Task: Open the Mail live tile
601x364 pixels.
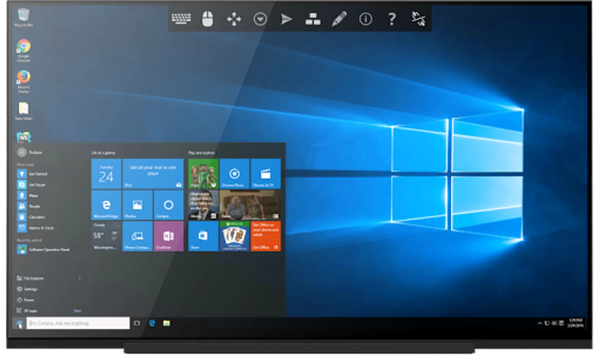Action: (x=153, y=174)
